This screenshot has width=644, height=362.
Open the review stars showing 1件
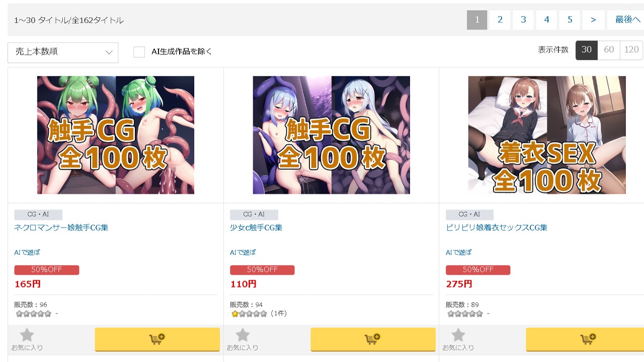[x=259, y=314]
